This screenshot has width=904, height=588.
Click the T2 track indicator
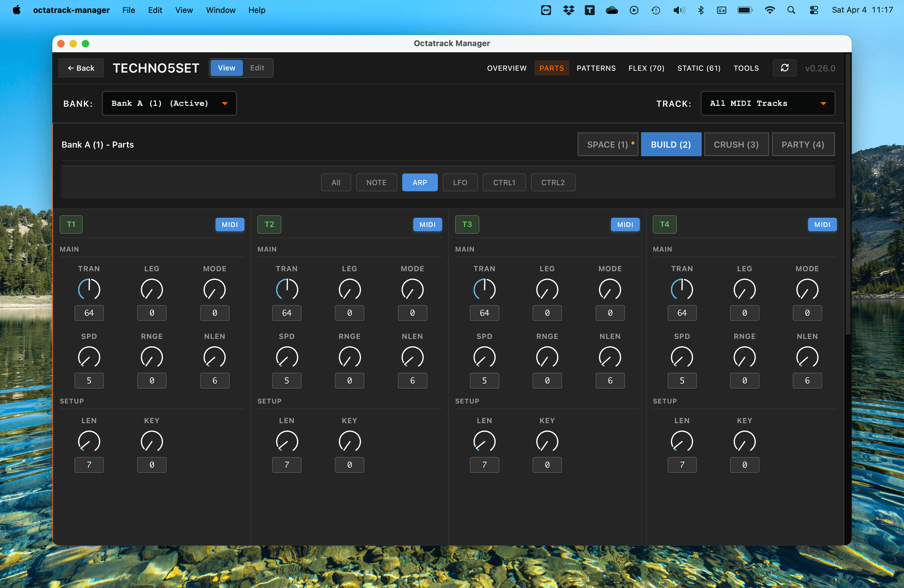pyautogui.click(x=269, y=224)
